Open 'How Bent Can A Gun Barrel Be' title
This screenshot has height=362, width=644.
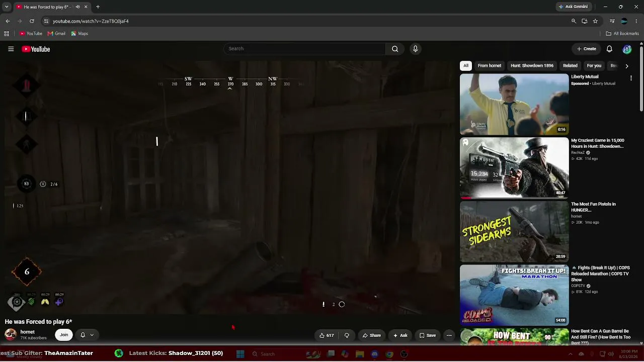tap(601, 337)
